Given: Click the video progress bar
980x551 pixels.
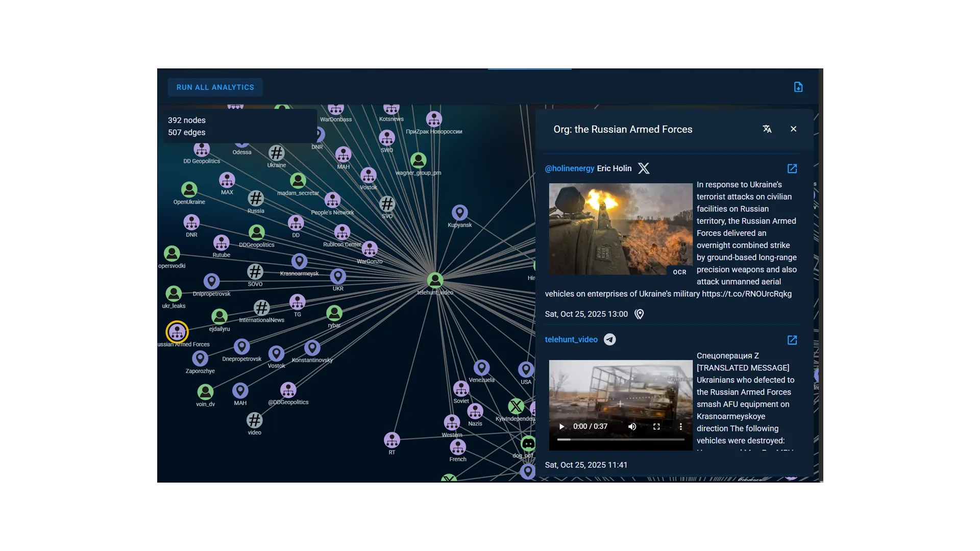Looking at the screenshot, I should (620, 439).
